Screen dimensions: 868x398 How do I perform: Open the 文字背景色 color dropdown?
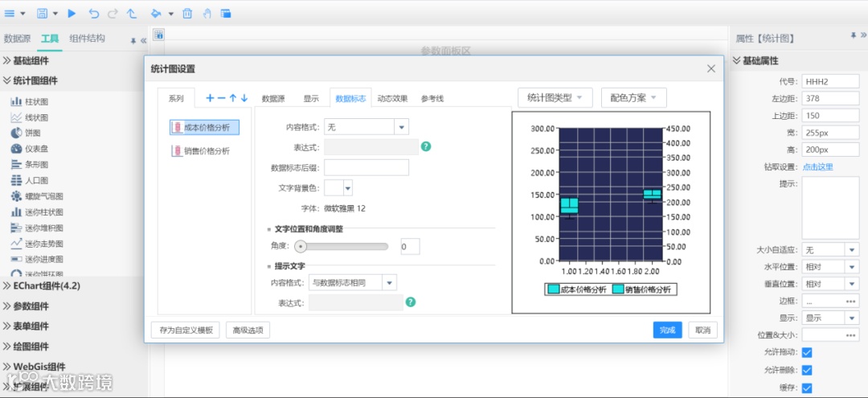pyautogui.click(x=338, y=188)
